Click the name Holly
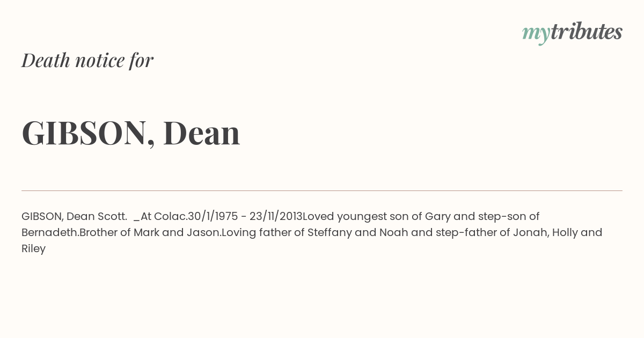This screenshot has height=338, width=644. [565, 232]
